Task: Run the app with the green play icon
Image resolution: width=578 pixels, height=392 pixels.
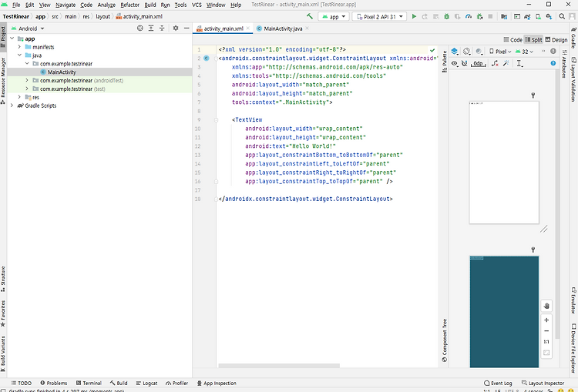Action: 414,17
